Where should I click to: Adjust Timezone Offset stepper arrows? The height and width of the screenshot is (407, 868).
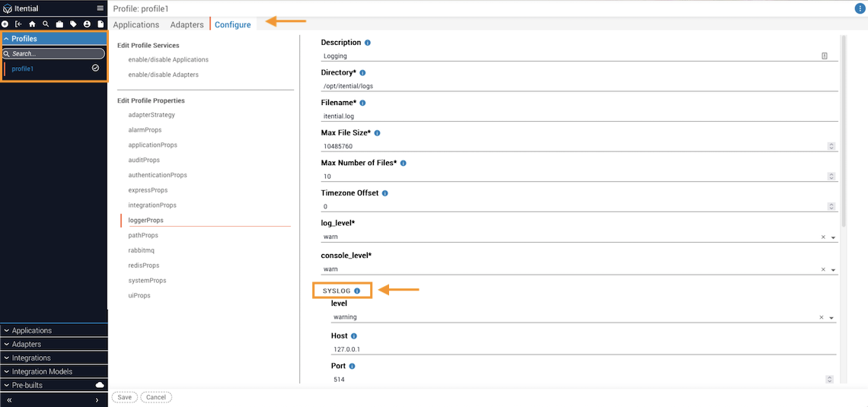pyautogui.click(x=831, y=206)
